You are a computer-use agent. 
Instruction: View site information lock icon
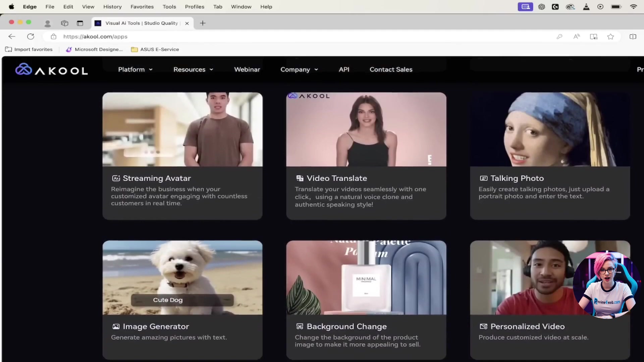click(x=53, y=37)
